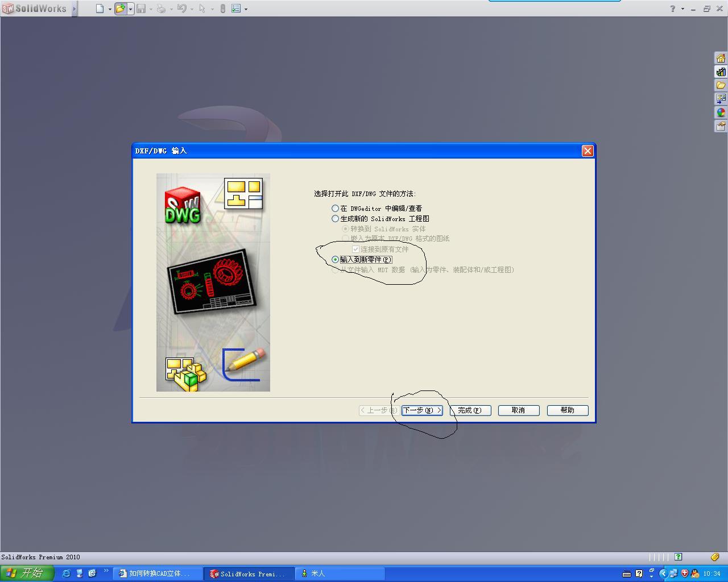Screen dimensions: 728x582
Task: Open the View Palette task pane tab
Action: (721, 99)
